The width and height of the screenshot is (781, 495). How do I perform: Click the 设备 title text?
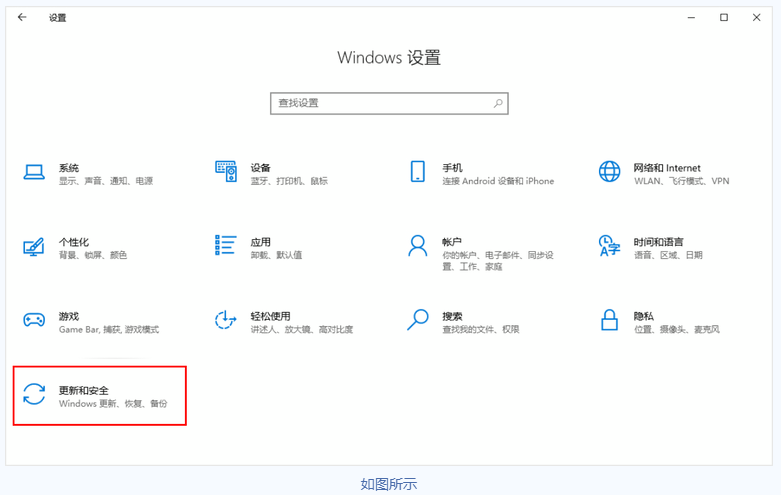[x=260, y=168]
